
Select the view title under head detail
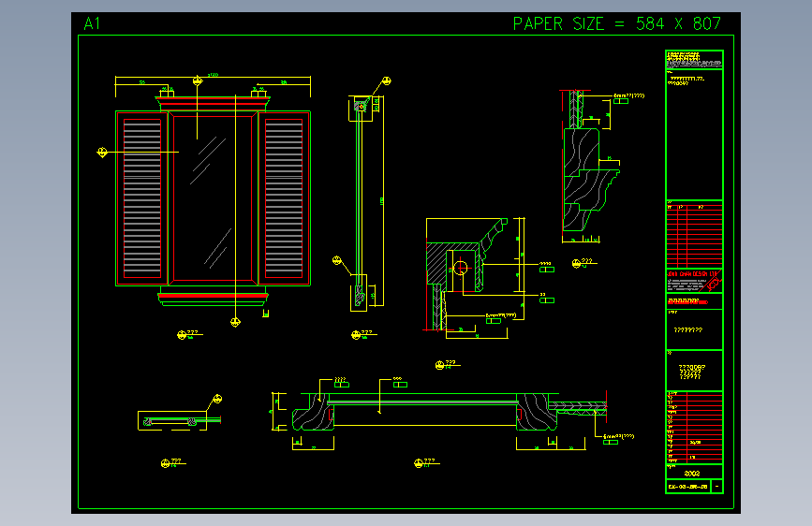pos(448,364)
